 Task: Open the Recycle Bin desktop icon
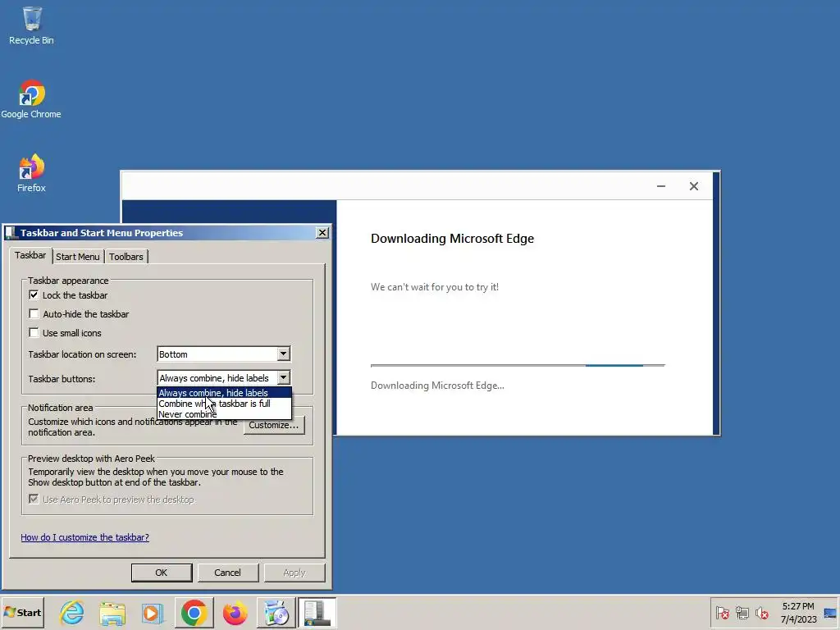coord(32,25)
